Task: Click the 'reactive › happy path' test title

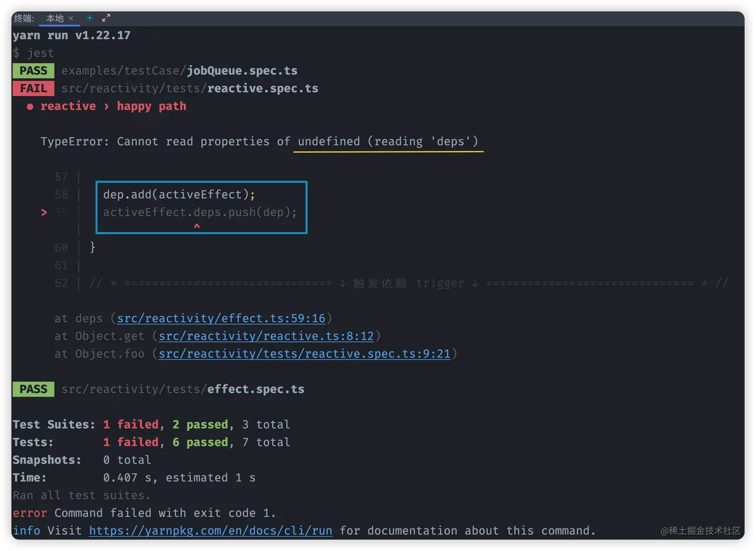Action: (113, 106)
